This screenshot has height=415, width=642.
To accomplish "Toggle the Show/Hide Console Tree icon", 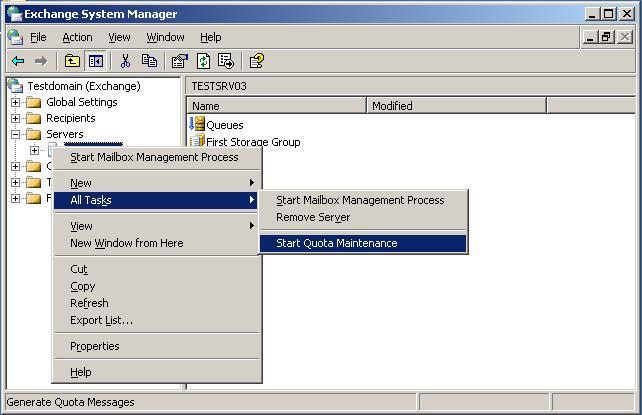I will coord(95,61).
